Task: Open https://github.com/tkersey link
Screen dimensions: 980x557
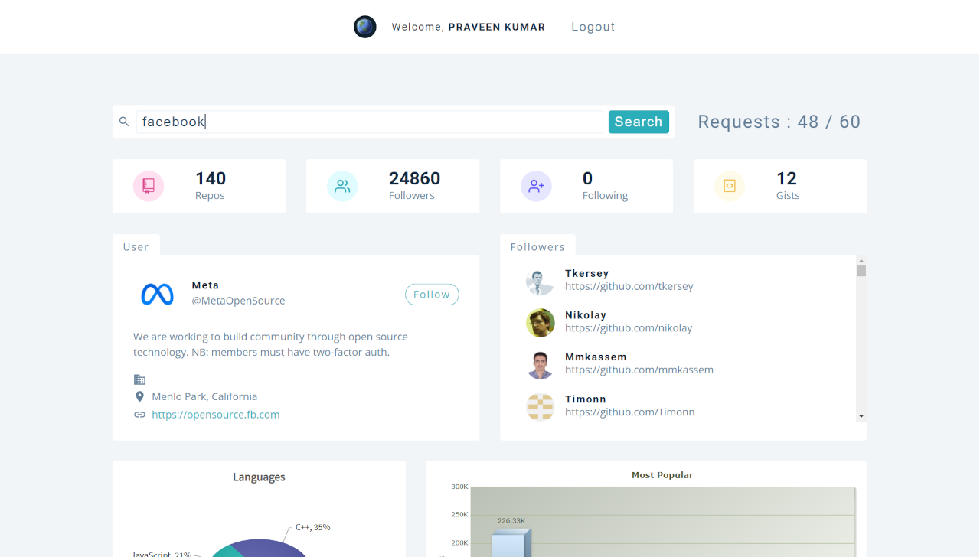Action: (x=629, y=287)
